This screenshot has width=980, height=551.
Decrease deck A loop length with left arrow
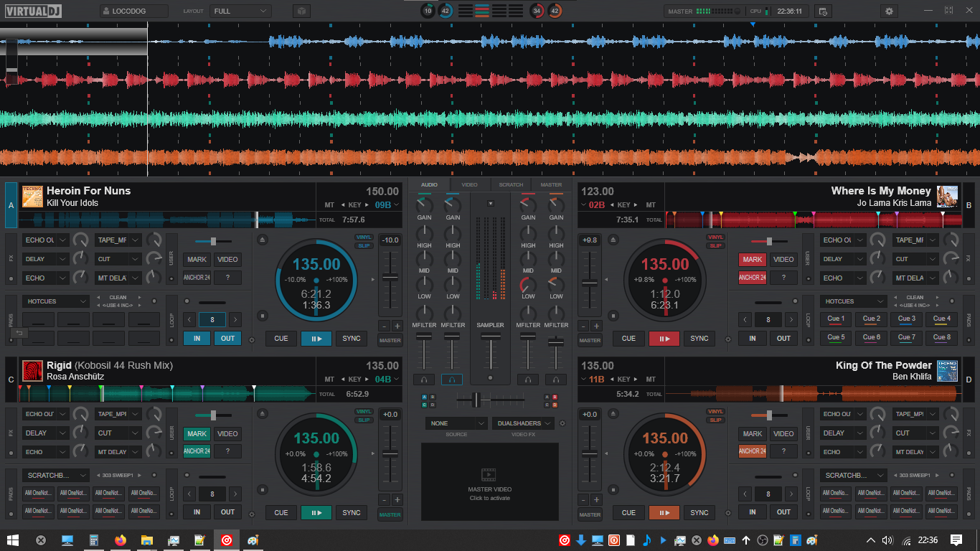click(x=189, y=319)
